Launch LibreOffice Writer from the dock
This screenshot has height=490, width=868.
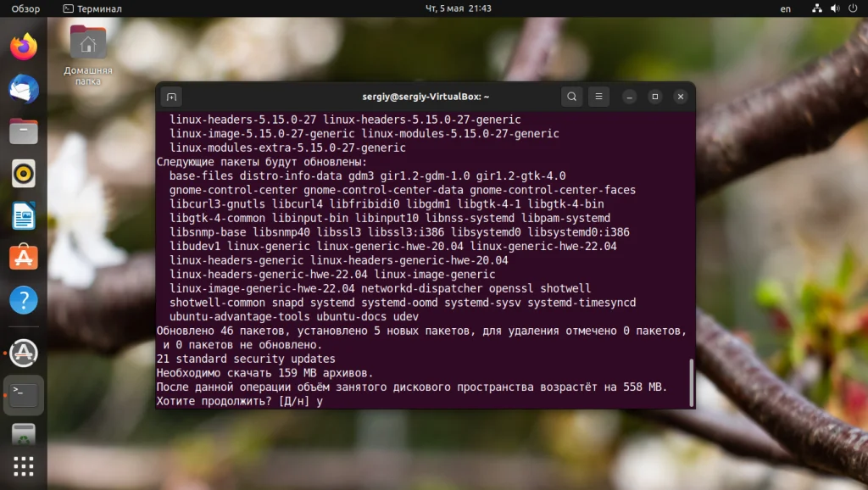[23, 216]
